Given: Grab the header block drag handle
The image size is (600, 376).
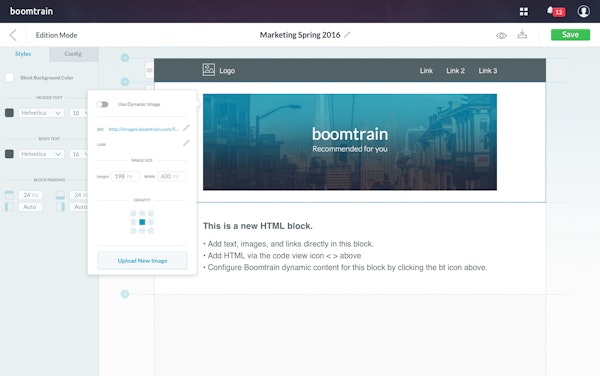Looking at the screenshot, I should [x=149, y=70].
